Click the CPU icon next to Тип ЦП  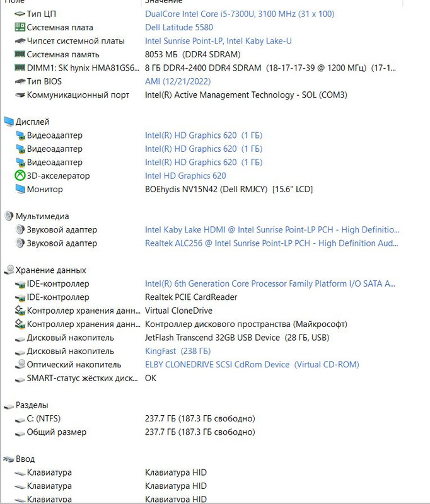tap(20, 14)
